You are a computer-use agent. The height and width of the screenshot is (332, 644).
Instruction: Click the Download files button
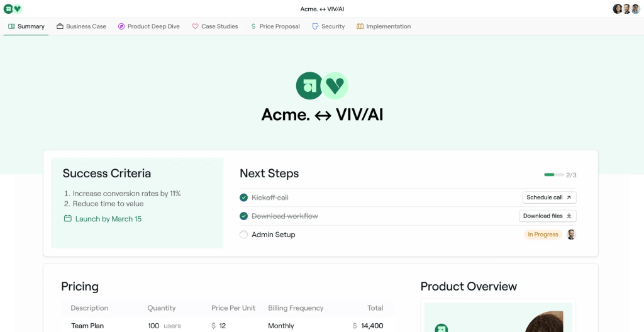pos(548,216)
